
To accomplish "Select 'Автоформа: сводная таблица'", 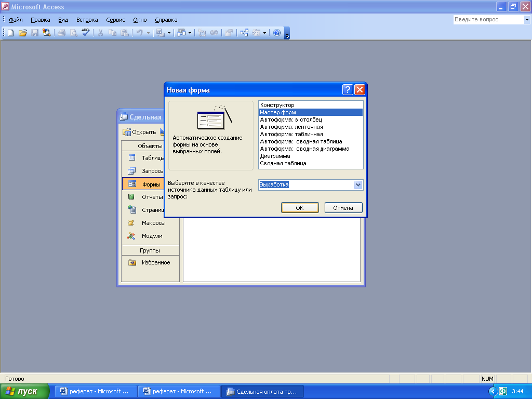I will point(311,141).
